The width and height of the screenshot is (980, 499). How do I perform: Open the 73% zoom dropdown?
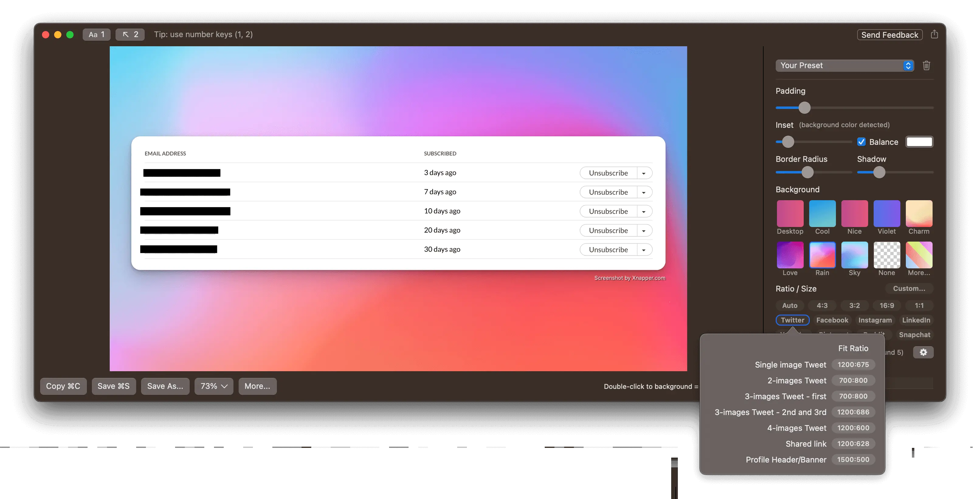pyautogui.click(x=213, y=386)
